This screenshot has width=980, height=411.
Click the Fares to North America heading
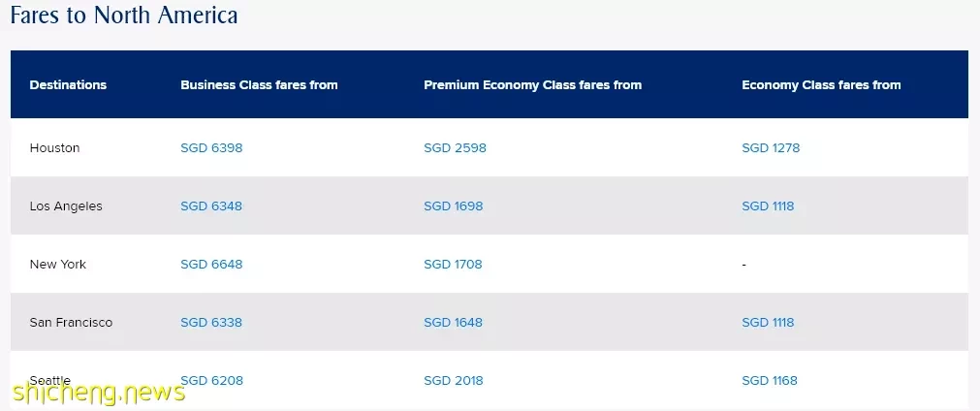coord(124,15)
